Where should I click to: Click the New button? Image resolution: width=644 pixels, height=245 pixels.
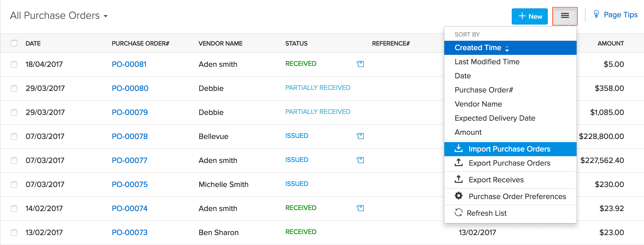(530, 16)
